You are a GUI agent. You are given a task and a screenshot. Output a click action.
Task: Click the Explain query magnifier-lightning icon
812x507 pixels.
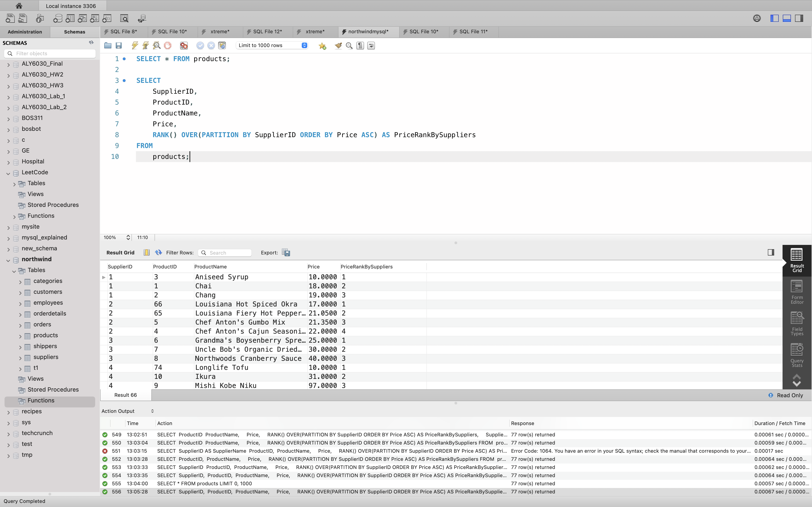pyautogui.click(x=157, y=45)
